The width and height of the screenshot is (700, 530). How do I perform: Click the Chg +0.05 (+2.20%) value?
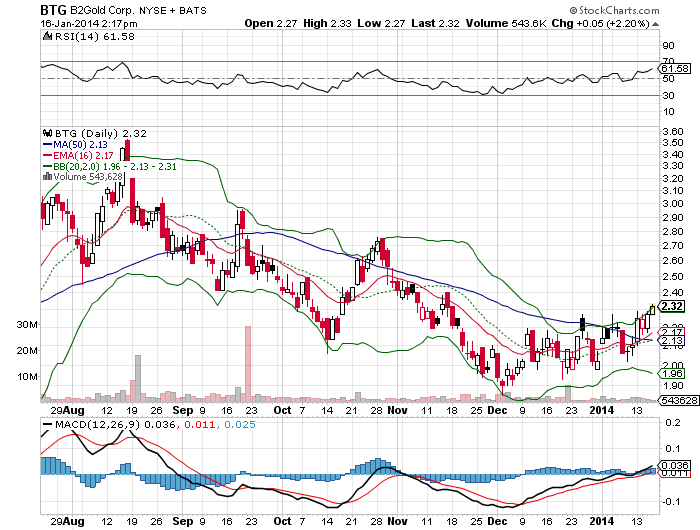pyautogui.click(x=600, y=23)
